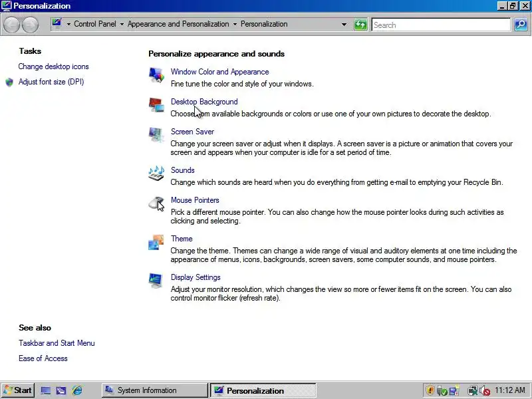This screenshot has width=532, height=399.
Task: Click the Desktop Background icon
Action: click(156, 104)
